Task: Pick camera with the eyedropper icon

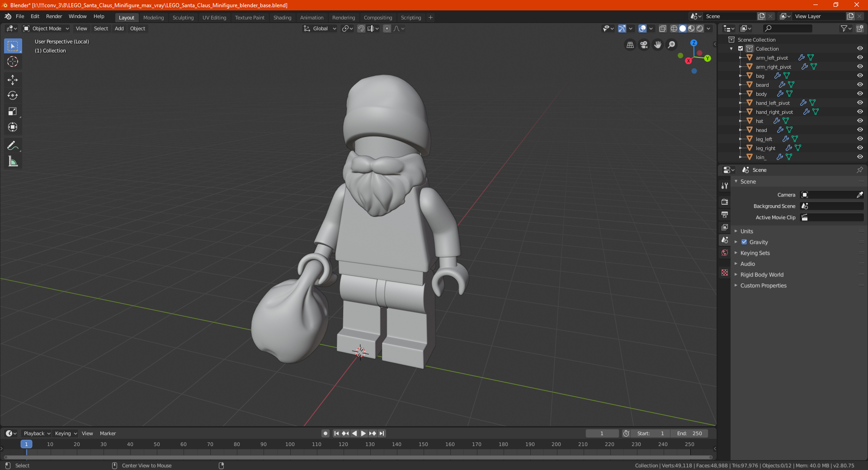Action: (x=859, y=195)
